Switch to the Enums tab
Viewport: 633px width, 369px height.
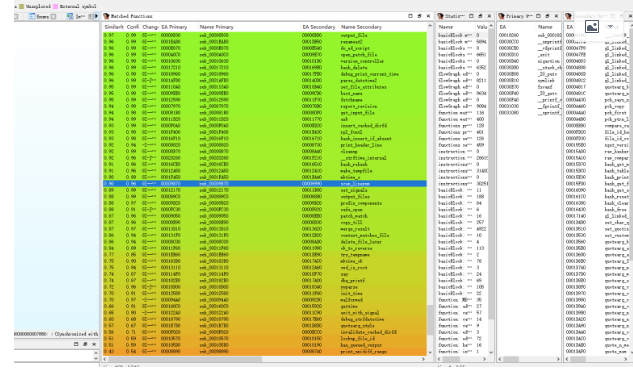(42, 16)
